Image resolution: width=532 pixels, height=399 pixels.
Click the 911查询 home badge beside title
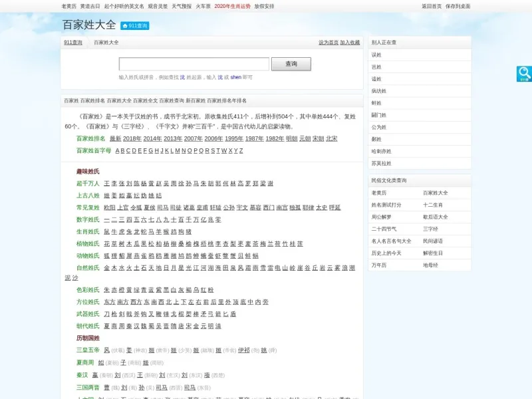[x=135, y=26]
